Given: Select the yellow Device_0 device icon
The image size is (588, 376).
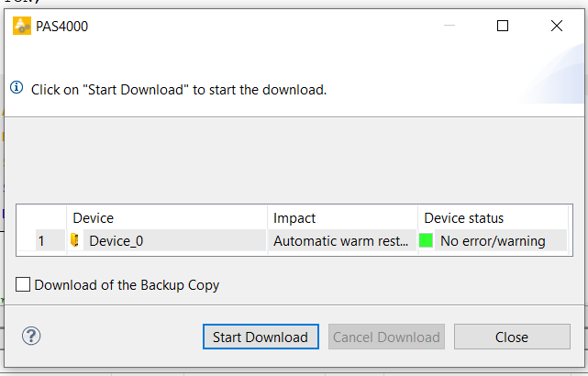Looking at the screenshot, I should [74, 240].
